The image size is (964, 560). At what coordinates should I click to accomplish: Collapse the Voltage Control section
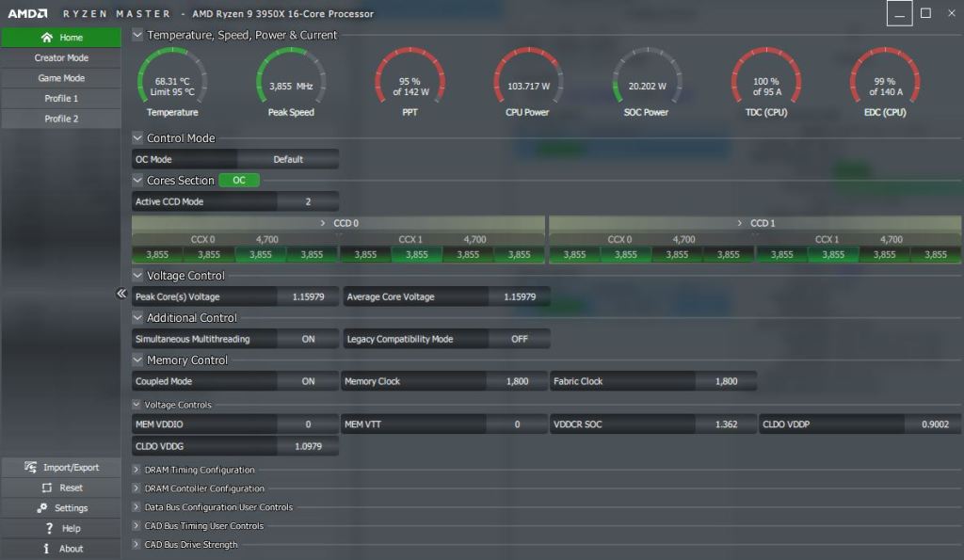138,276
